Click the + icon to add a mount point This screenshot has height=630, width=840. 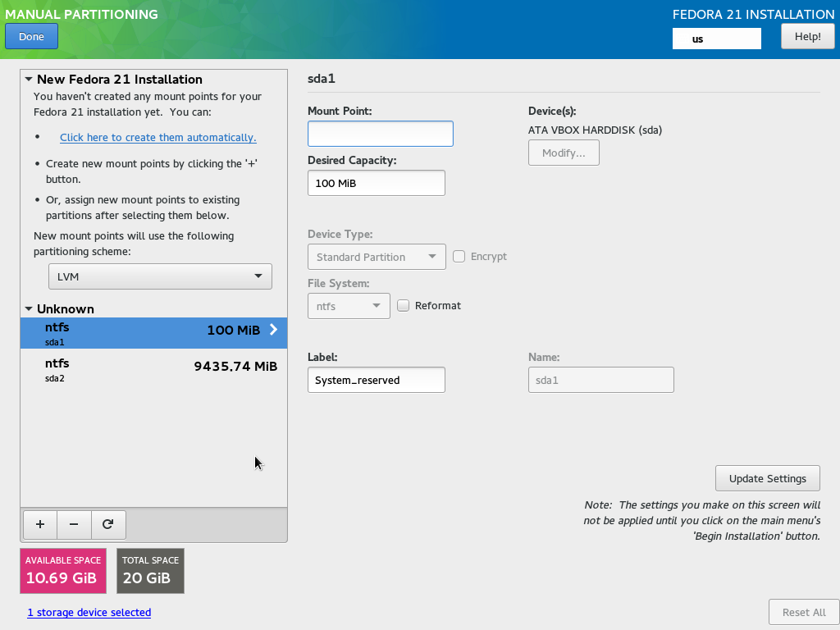click(x=39, y=524)
